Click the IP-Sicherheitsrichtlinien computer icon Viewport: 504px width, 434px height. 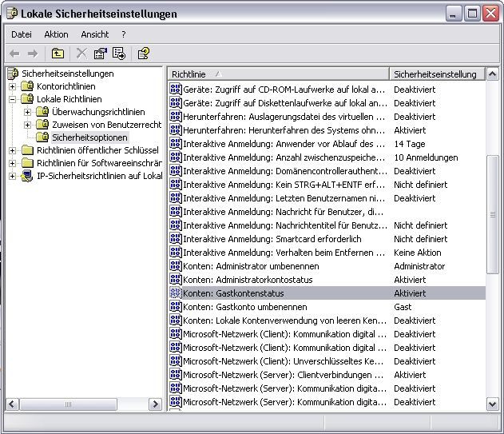(27, 176)
